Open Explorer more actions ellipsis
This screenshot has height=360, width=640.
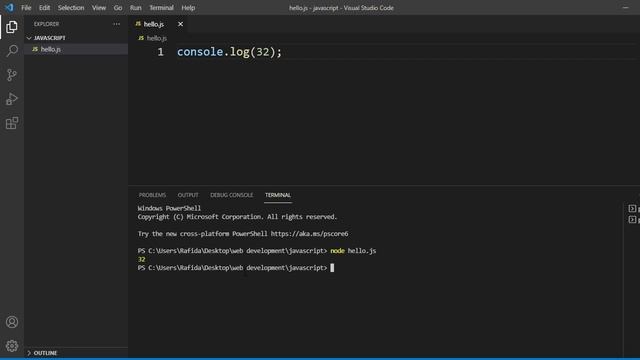[x=116, y=24]
